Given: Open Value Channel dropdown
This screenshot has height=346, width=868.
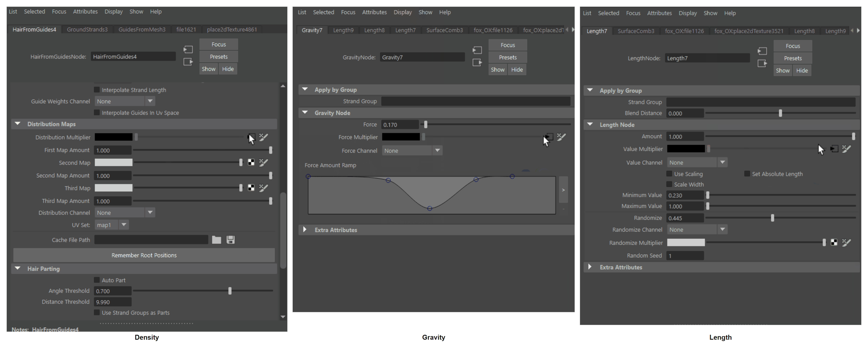Looking at the screenshot, I should 697,163.
